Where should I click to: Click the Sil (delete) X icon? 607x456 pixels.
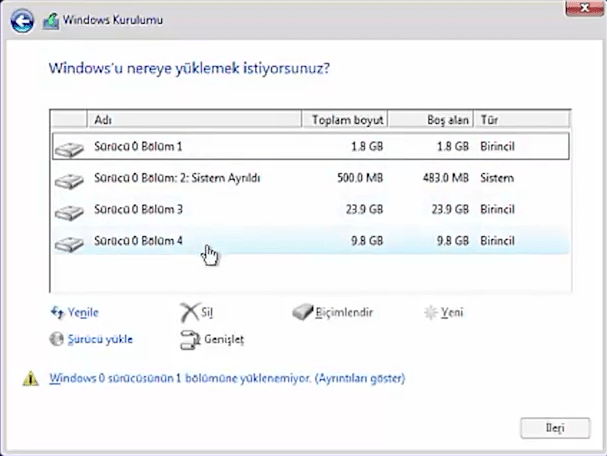point(189,313)
